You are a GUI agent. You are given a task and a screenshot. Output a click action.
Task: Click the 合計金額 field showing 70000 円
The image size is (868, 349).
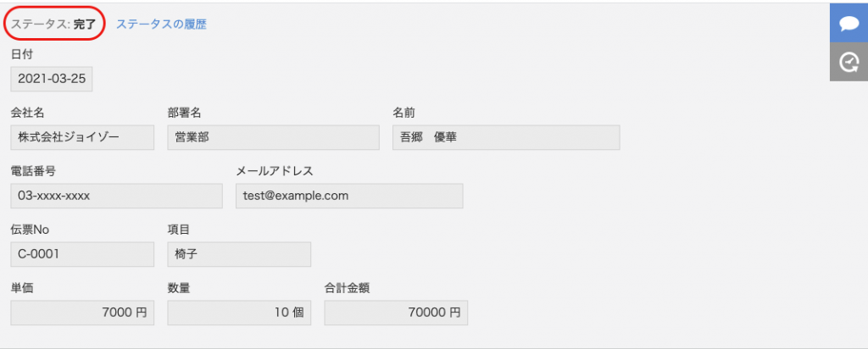coord(396,313)
